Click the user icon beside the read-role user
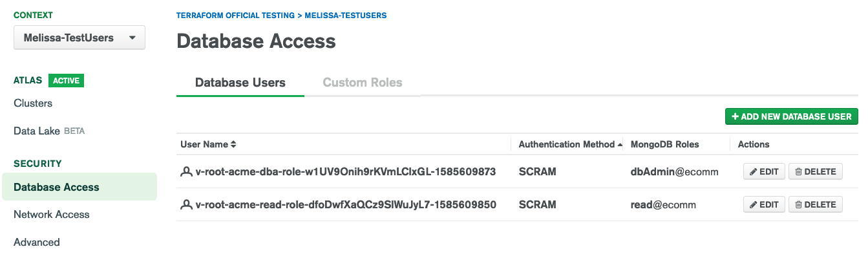The height and width of the screenshot is (260, 868). (x=187, y=205)
